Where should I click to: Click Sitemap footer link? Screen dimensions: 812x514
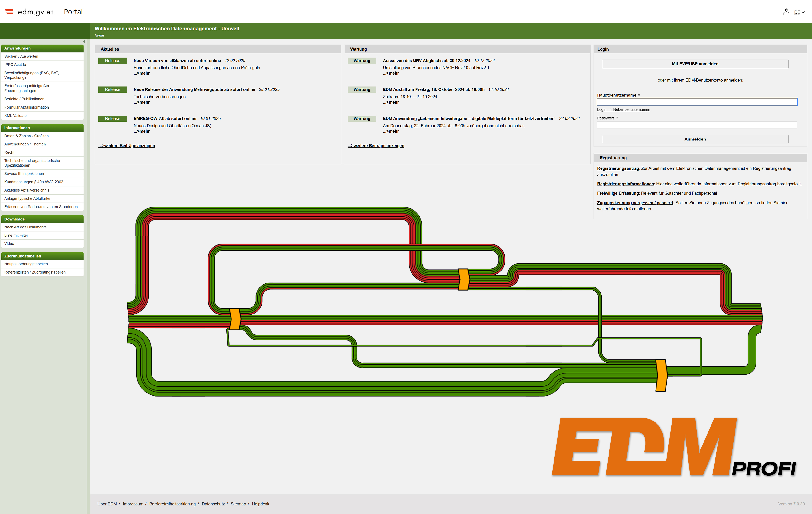tap(238, 504)
